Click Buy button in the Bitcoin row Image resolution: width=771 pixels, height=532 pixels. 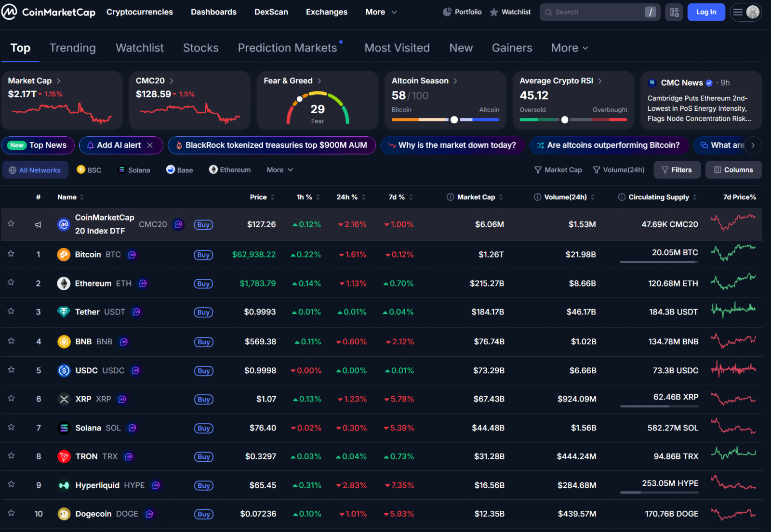coord(203,255)
